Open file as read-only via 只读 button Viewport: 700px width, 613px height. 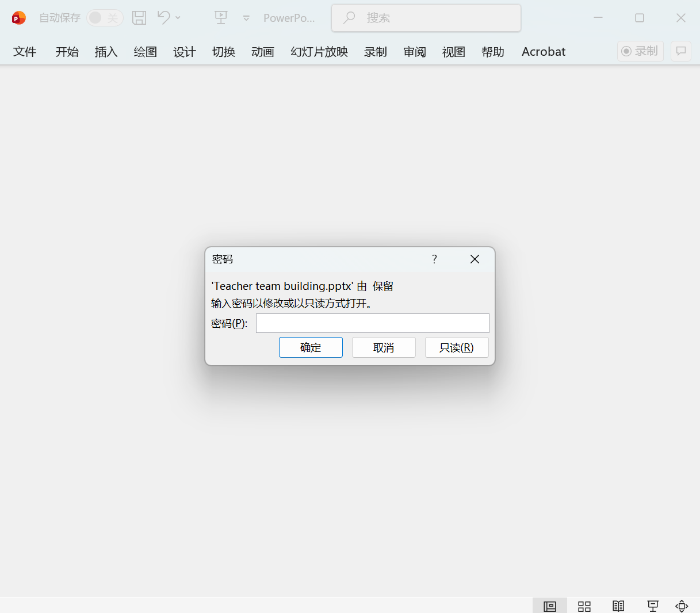point(457,347)
